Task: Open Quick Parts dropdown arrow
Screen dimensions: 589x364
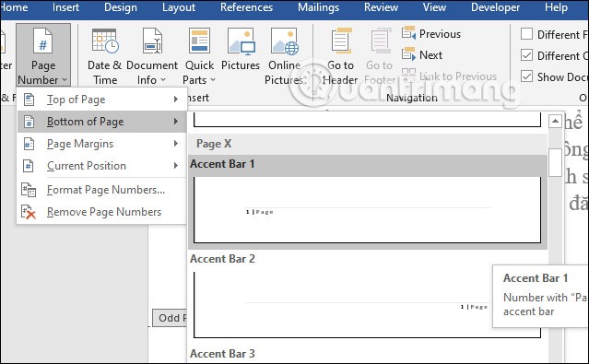Action: tap(213, 79)
